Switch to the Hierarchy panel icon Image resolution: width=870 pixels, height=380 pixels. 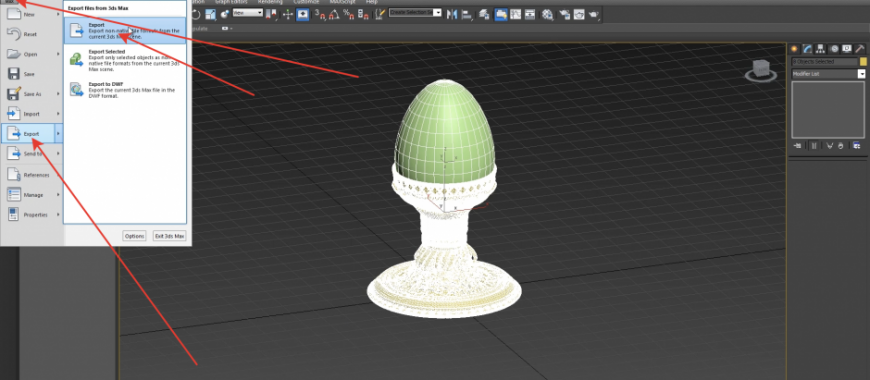(820, 49)
